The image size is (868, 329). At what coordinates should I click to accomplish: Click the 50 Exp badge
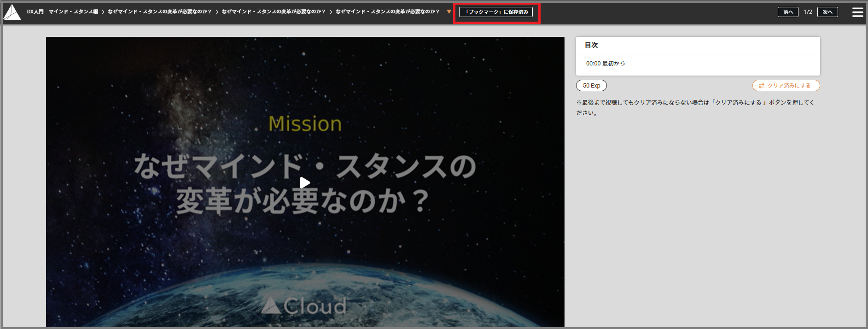click(x=591, y=86)
